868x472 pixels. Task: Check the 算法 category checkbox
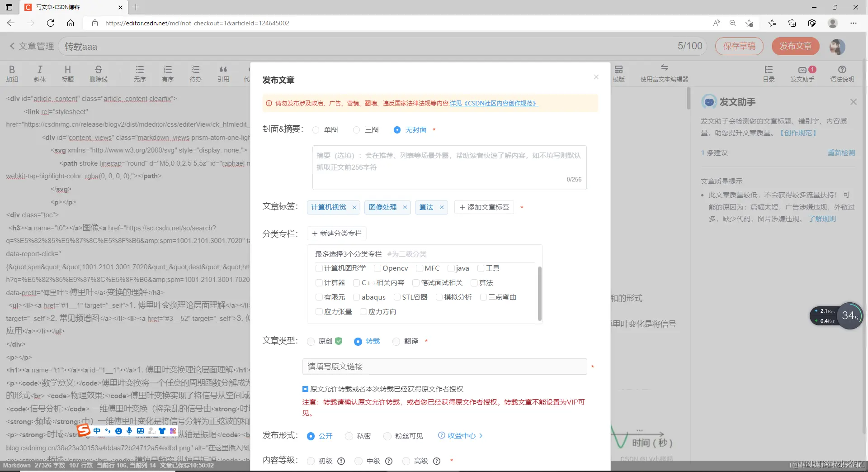[x=474, y=282]
